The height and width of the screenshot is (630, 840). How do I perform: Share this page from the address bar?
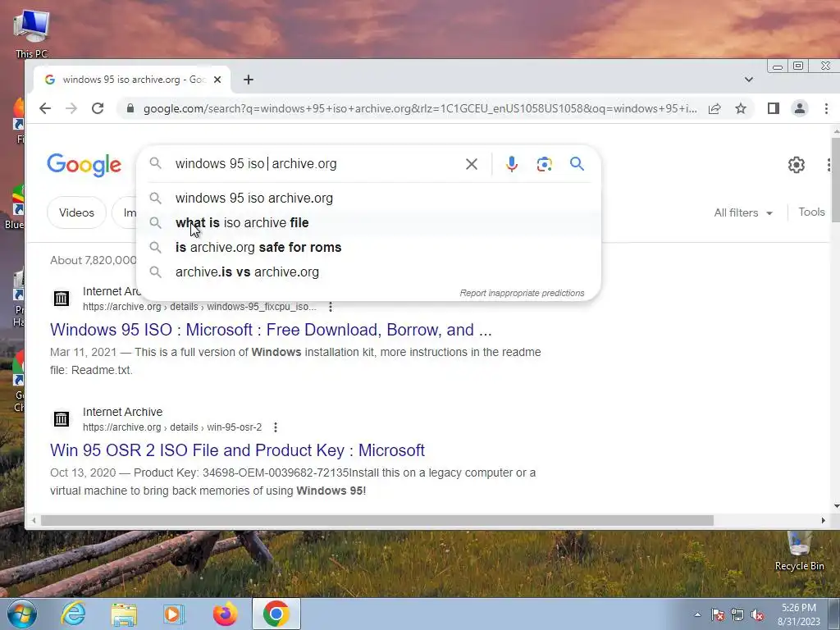pyautogui.click(x=714, y=109)
